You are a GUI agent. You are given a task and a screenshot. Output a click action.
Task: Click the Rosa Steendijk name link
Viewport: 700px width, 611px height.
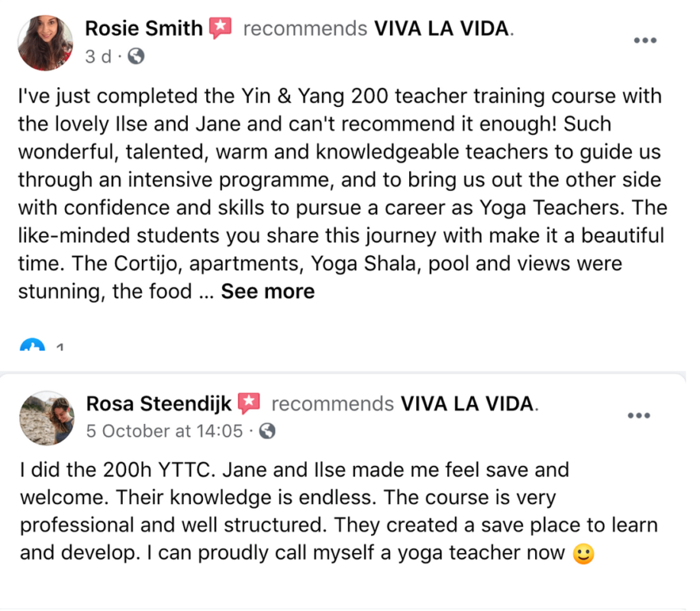159,404
